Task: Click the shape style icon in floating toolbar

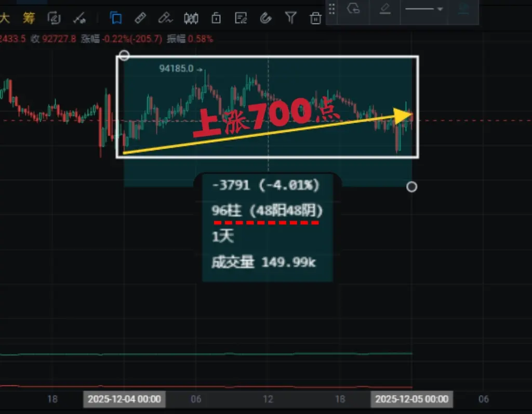Action: pyautogui.click(x=353, y=8)
